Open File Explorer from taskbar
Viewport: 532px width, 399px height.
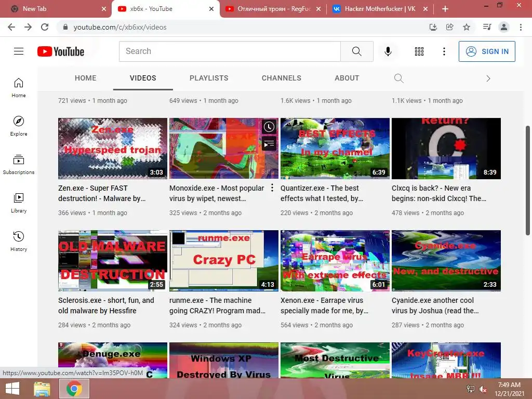42,389
